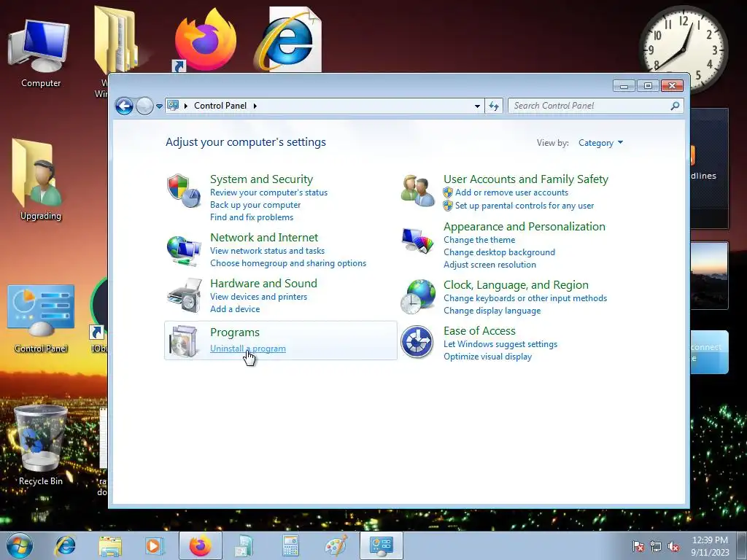The width and height of the screenshot is (747, 560).
Task: Open the network tray icon
Action: tap(656, 546)
